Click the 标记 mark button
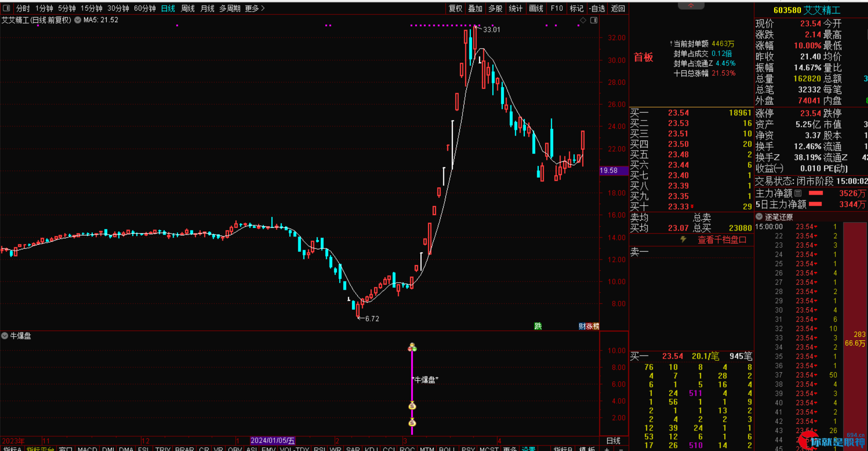This screenshot has height=451, width=868. (x=577, y=8)
